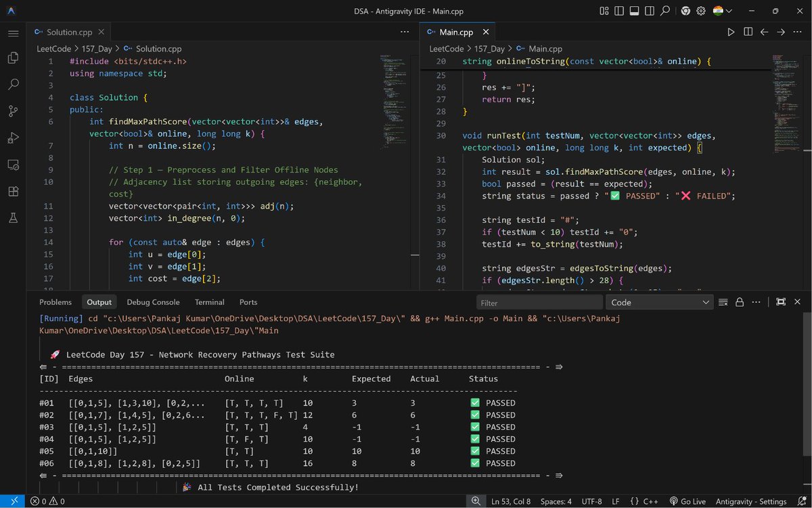Close the bottom panel
Screen dimensions: 812x508
pyautogui.click(x=798, y=302)
